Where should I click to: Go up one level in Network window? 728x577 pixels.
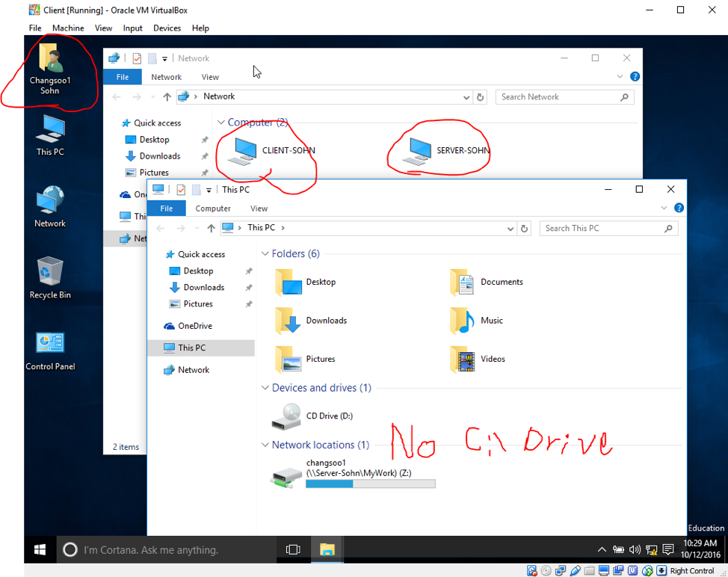[x=167, y=97]
